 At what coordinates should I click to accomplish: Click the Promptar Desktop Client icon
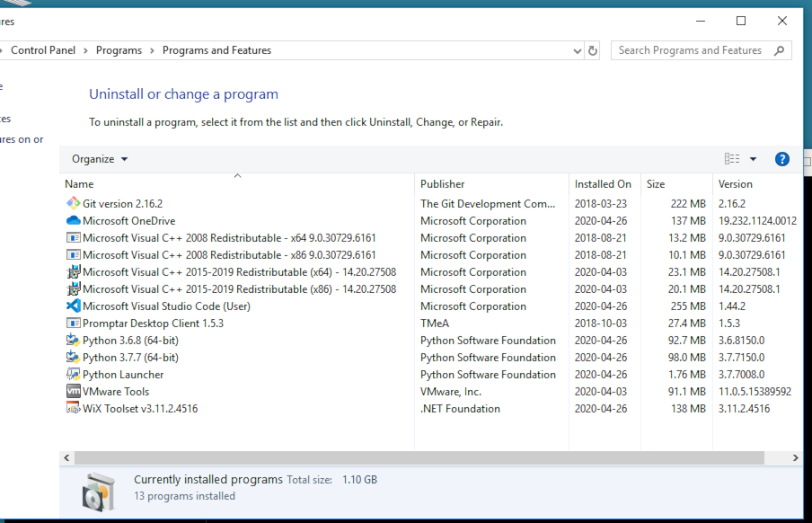click(74, 323)
